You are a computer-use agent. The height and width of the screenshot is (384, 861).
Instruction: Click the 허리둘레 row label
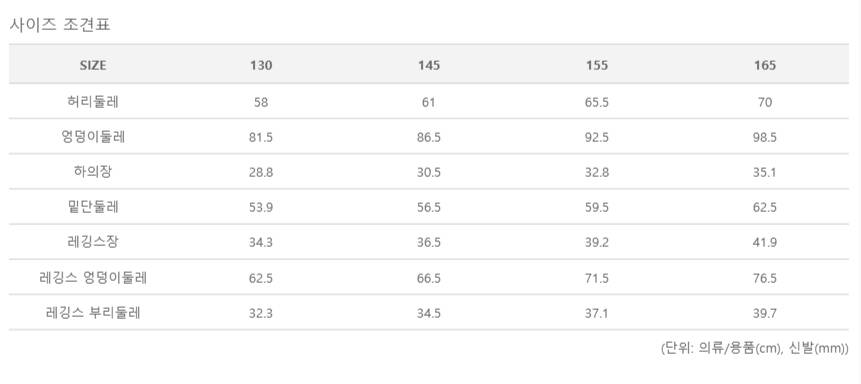[x=93, y=102]
